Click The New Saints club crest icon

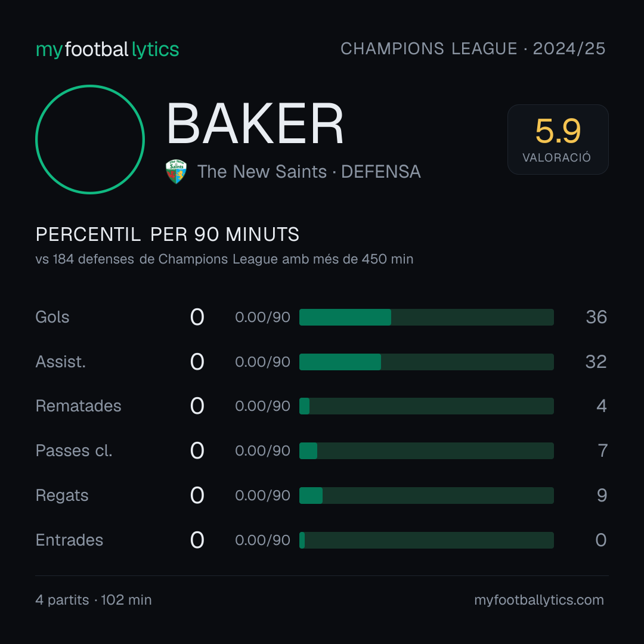(176, 172)
